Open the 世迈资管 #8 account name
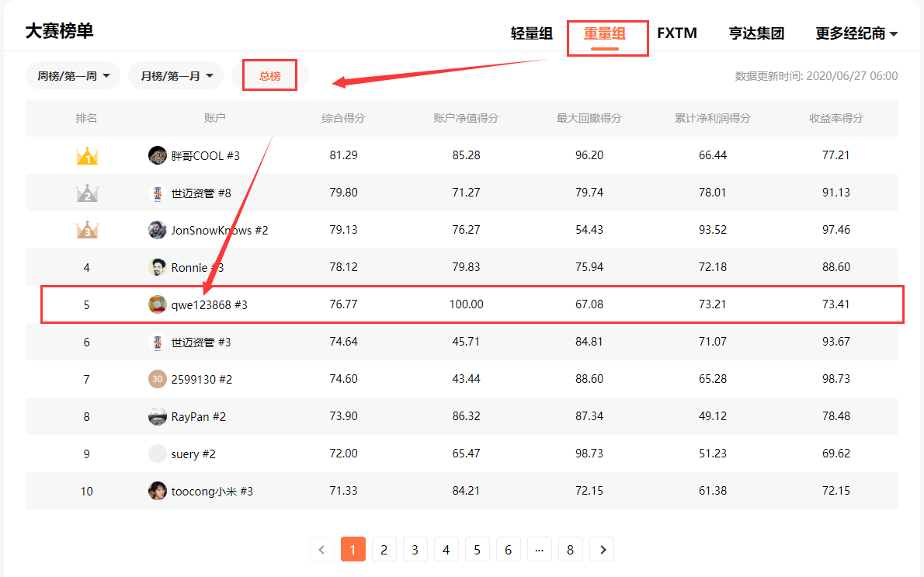The height and width of the screenshot is (577, 924). coord(201,193)
